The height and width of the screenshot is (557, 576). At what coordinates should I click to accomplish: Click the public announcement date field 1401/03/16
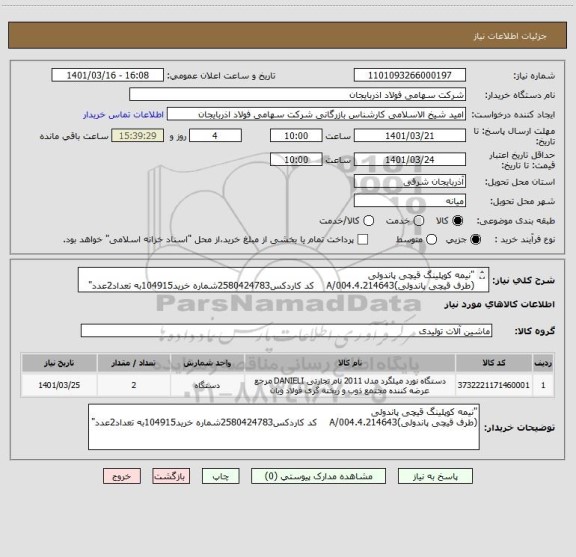[x=108, y=75]
